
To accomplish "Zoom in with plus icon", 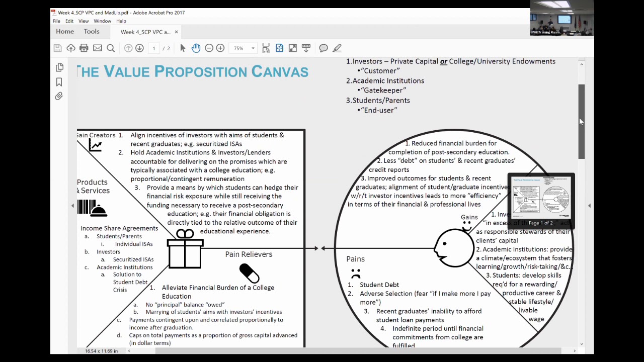I will point(220,48).
